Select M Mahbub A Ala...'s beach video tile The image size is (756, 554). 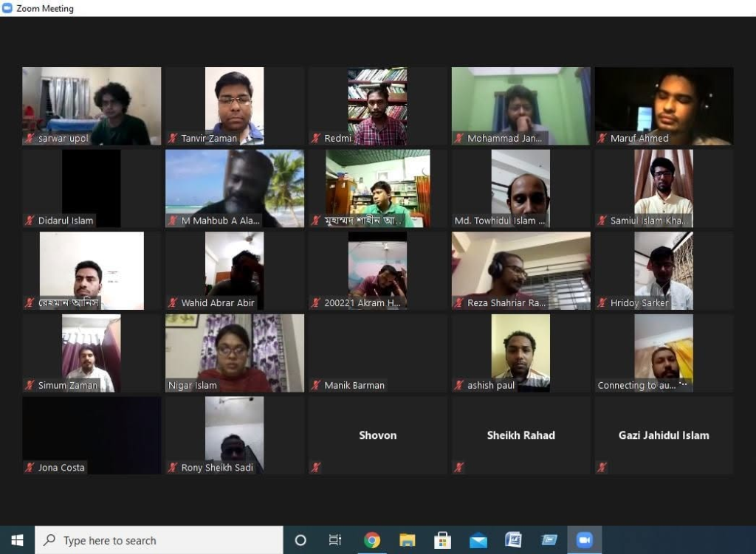tap(235, 188)
